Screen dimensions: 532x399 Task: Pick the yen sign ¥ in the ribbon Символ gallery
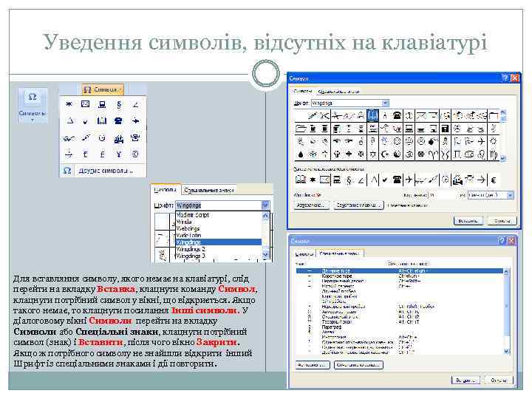(x=118, y=154)
